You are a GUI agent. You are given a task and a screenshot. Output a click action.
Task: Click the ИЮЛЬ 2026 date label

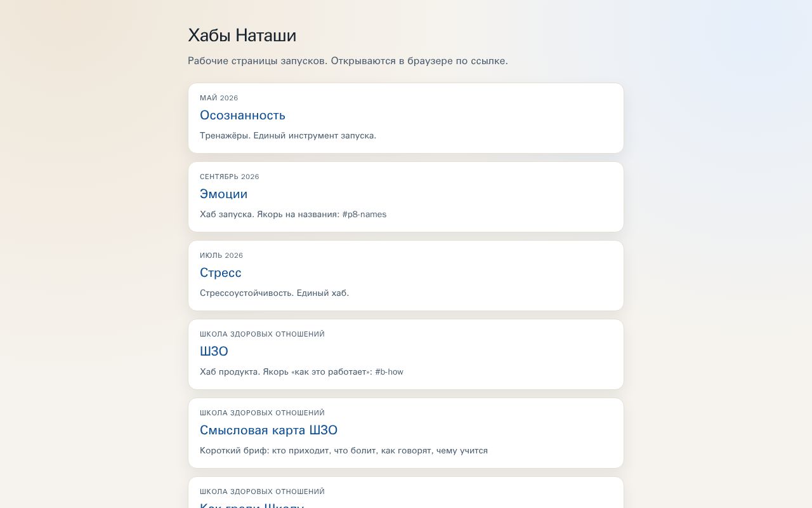coord(221,255)
